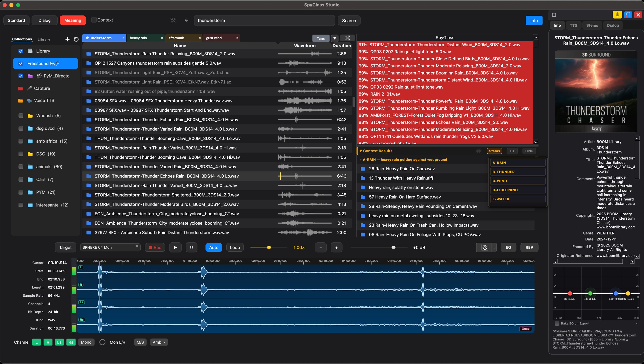Click the square window icon above Info tab
This screenshot has height=364, width=644.
tap(554, 15)
